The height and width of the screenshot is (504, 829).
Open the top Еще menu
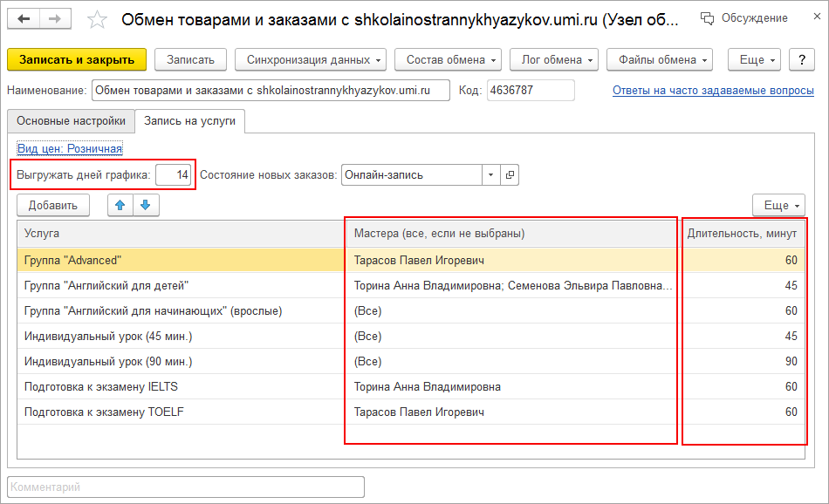click(x=755, y=59)
